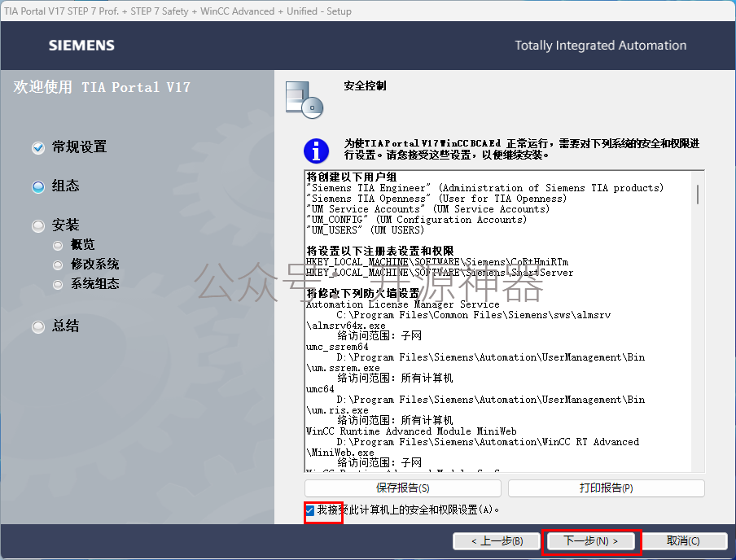
Task: Select the 概览 sub-step indicator
Action: (x=58, y=245)
